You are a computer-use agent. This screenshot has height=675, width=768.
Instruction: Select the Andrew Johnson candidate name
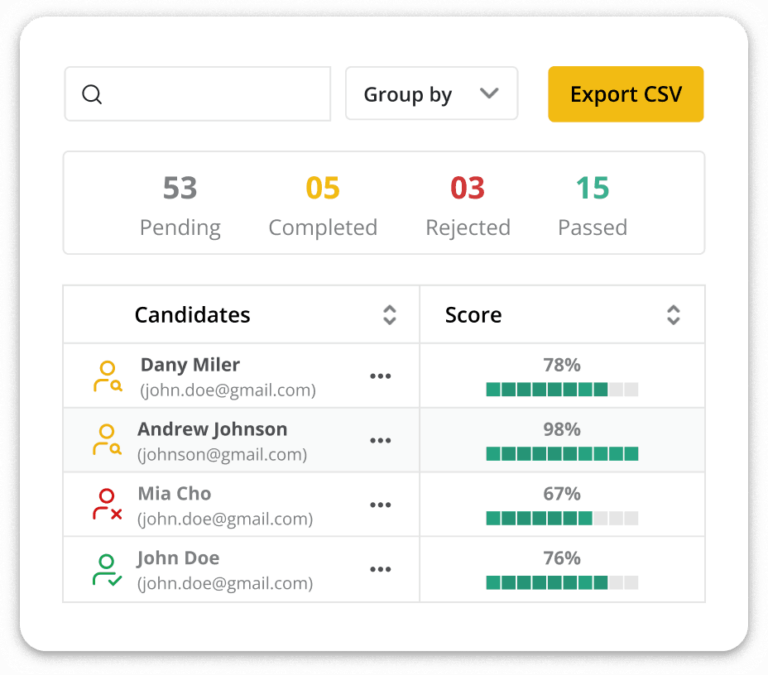[x=212, y=429]
